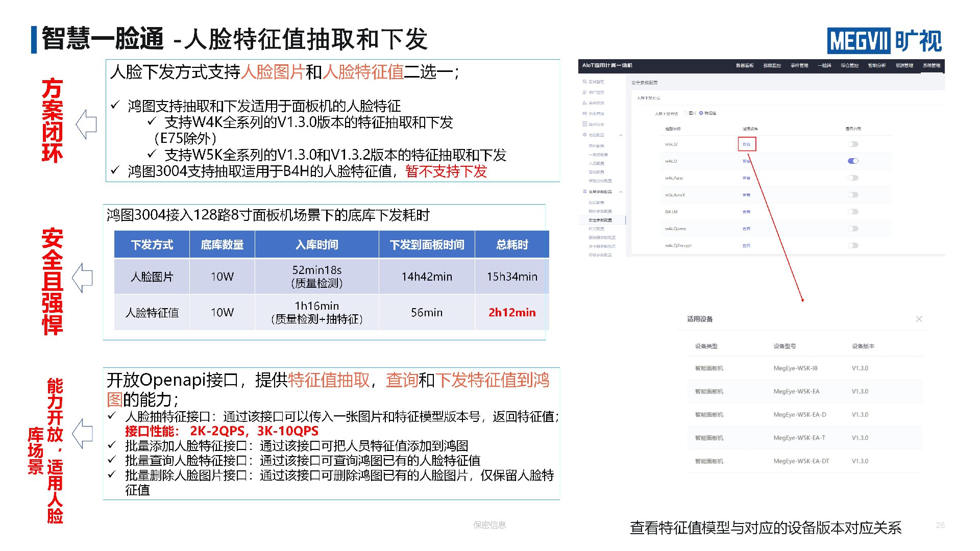The height and width of the screenshot is (551, 980).
Task: Disable the w4k.O model toggle
Action: pos(853,161)
